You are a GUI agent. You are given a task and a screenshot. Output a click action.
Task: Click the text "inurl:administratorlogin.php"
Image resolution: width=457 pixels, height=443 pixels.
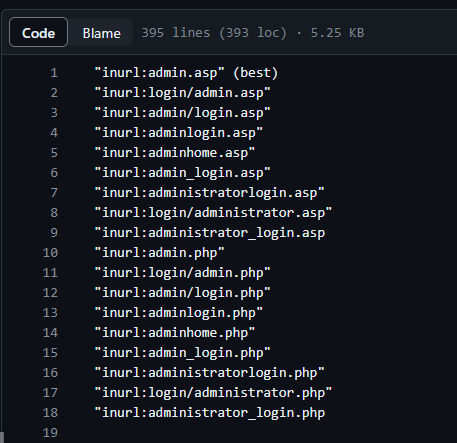(x=209, y=373)
